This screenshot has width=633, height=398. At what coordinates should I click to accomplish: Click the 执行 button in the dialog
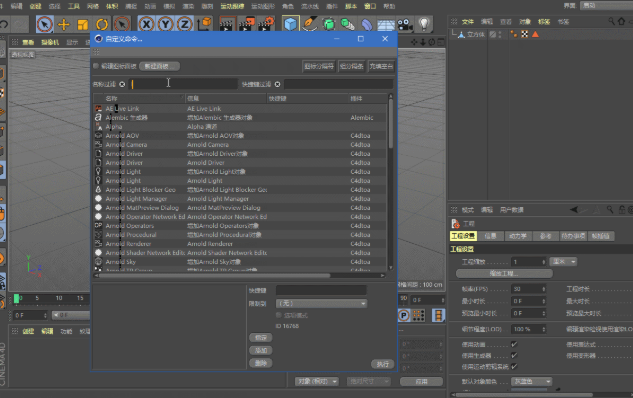point(382,364)
